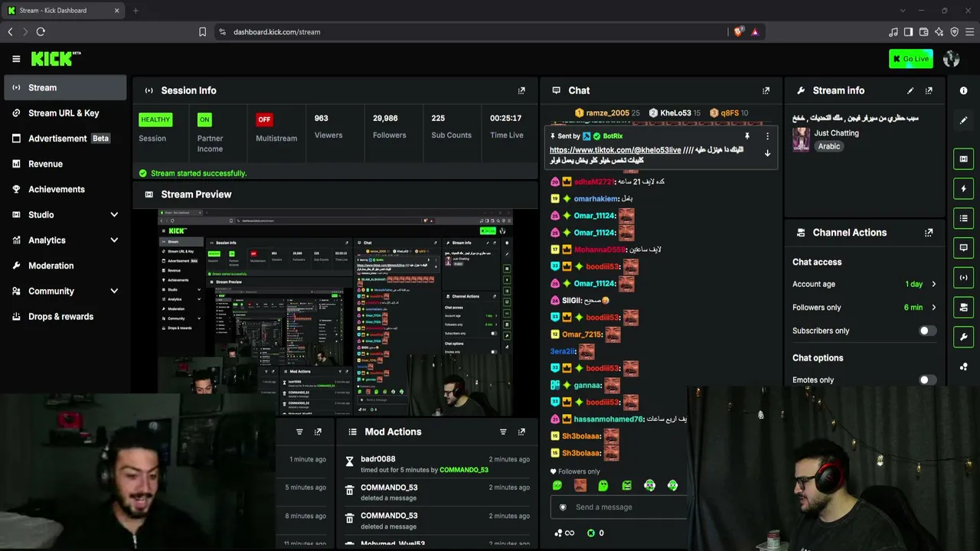
Task: Unpin the BotRix pinned message
Action: coord(747,136)
